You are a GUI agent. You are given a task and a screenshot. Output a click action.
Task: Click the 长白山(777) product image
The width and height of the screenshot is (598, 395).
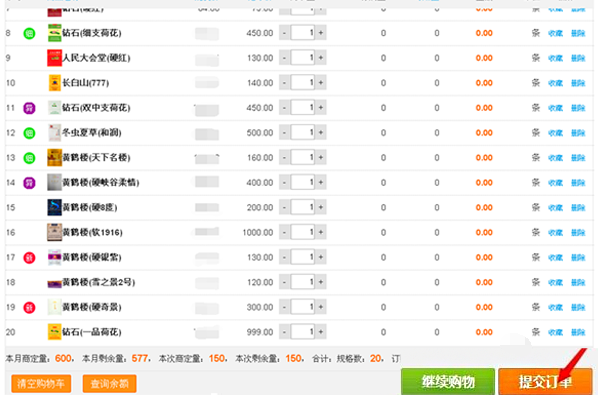click(55, 83)
